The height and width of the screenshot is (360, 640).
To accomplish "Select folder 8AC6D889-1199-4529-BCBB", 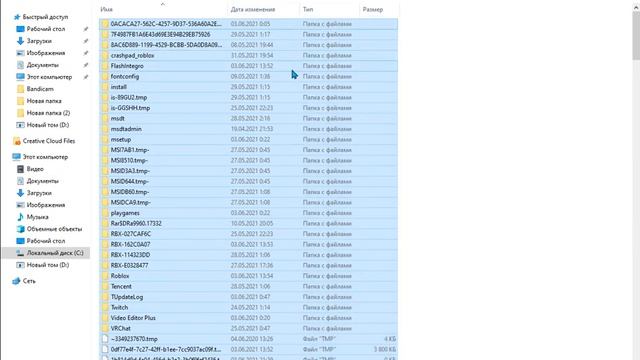I will pyautogui.click(x=166, y=45).
